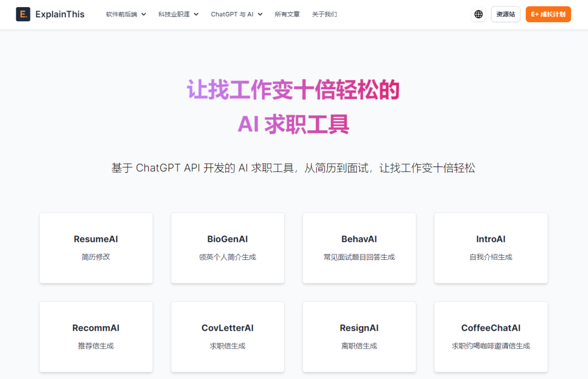Screen dimensions: 588x379
Task: Open the ResumeAI card
Action: click(x=96, y=248)
